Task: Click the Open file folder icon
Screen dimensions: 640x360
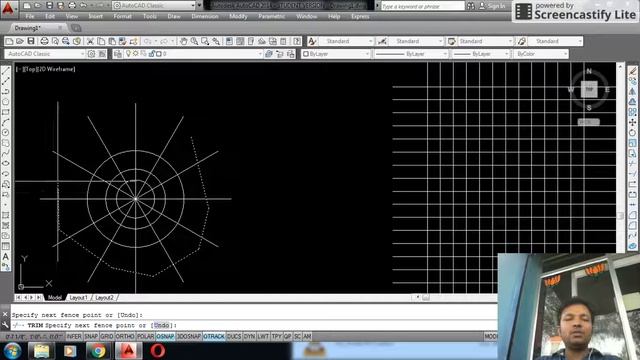Action: [20, 41]
